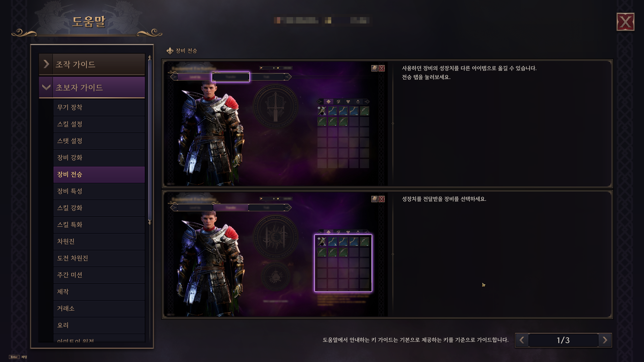Viewport: 644px width, 362px height.
Task: Open the 무기 장착 help topic
Action: tap(99, 107)
